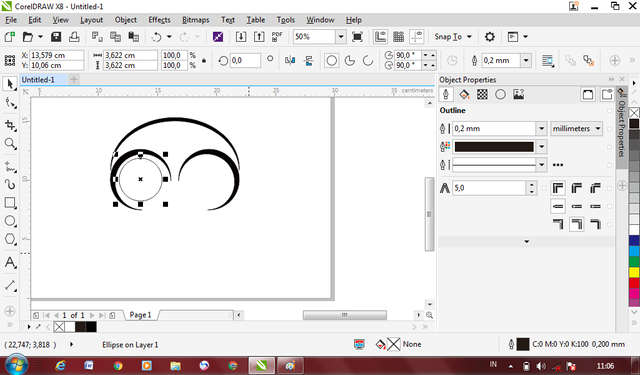640x375 pixels.
Task: Expand more outline options arrow
Action: tap(527, 242)
